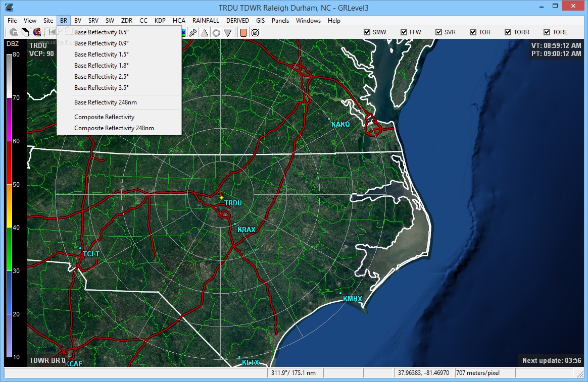Screen dimensions: 588x382
Task: Toggle the SMW warnings checkbox
Action: pyautogui.click(x=367, y=32)
